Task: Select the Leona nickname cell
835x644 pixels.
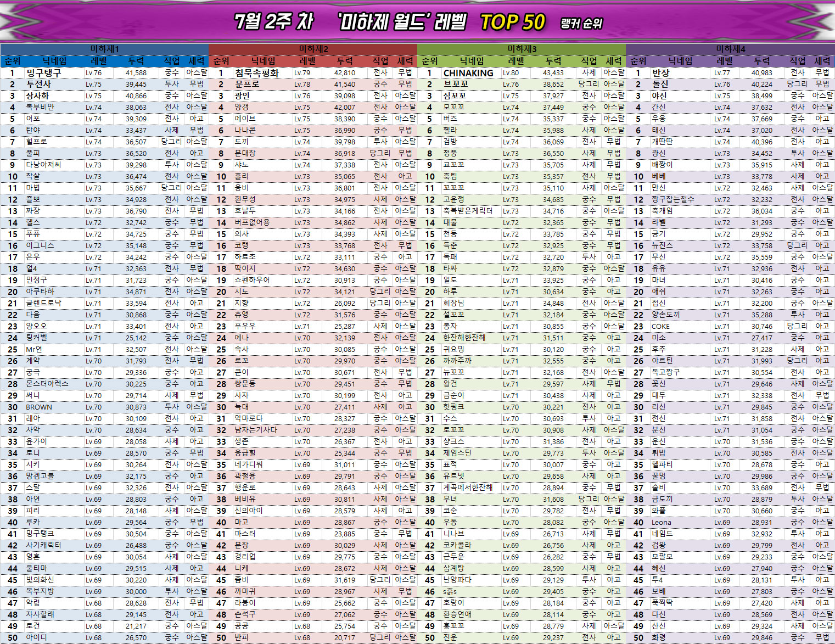Action: pos(662,523)
